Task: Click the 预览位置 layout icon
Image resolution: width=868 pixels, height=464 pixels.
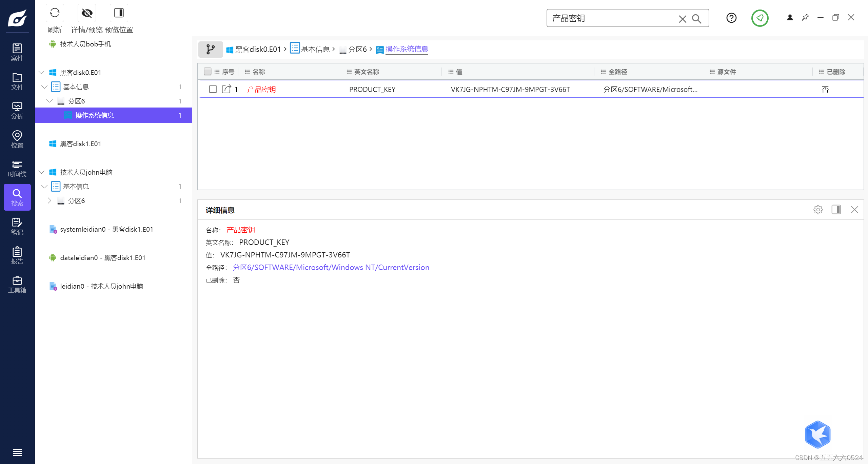Action: (119, 13)
